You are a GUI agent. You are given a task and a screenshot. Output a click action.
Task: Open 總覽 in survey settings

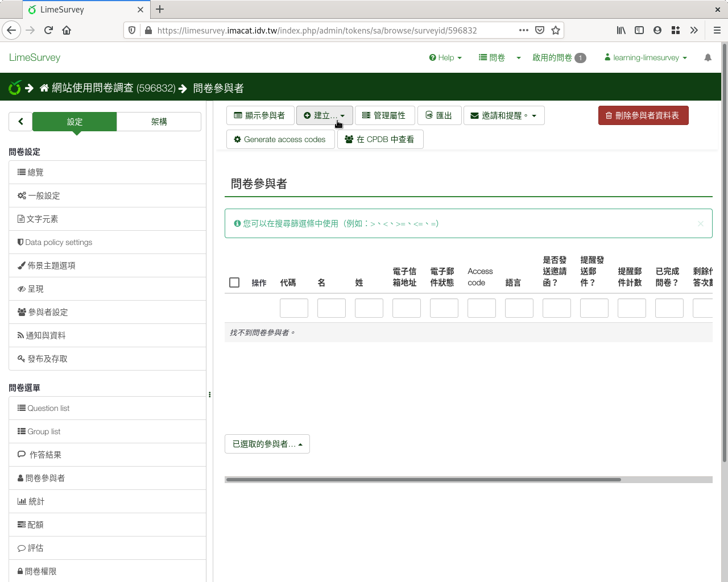pyautogui.click(x=107, y=172)
